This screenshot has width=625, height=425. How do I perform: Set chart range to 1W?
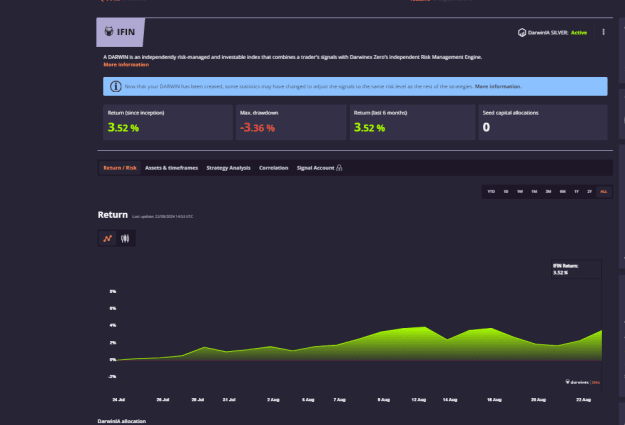tap(520, 192)
